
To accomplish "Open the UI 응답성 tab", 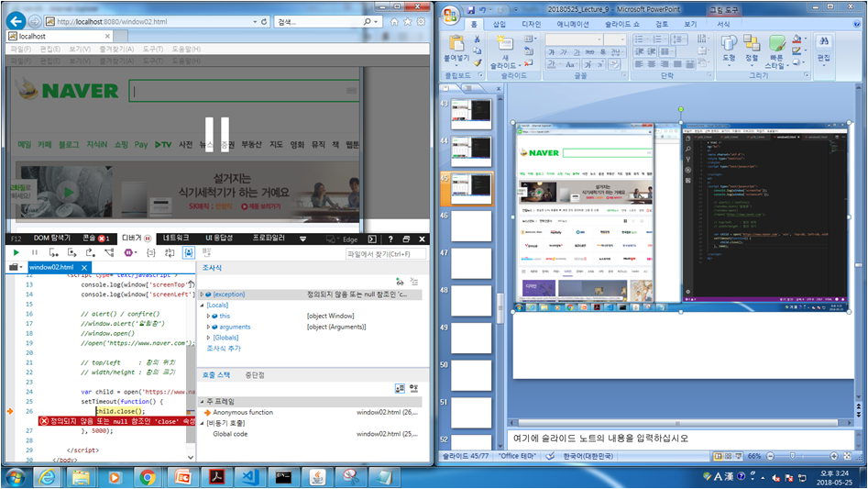I will tap(219, 239).
